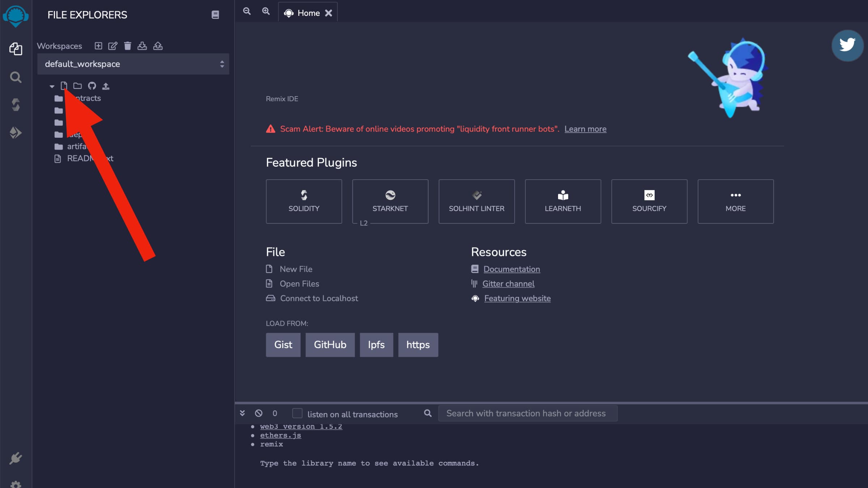Enable listen on all transactions checkbox

pyautogui.click(x=297, y=413)
